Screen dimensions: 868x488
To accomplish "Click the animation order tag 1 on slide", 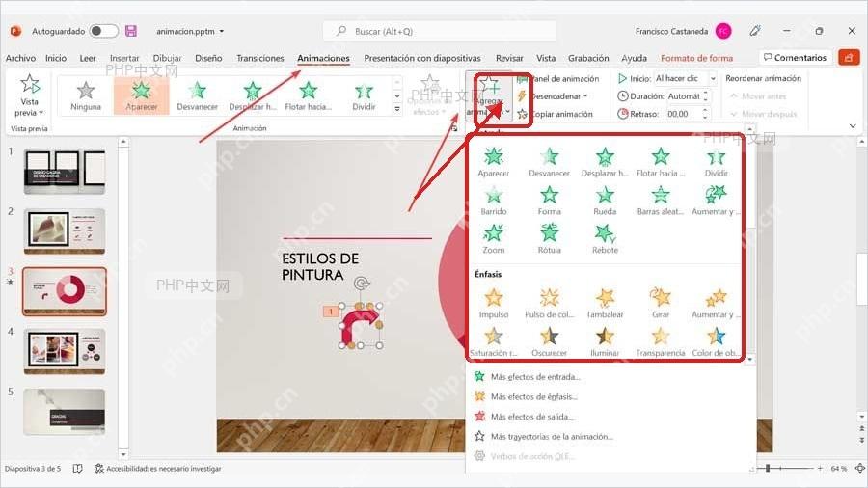I will [331, 312].
